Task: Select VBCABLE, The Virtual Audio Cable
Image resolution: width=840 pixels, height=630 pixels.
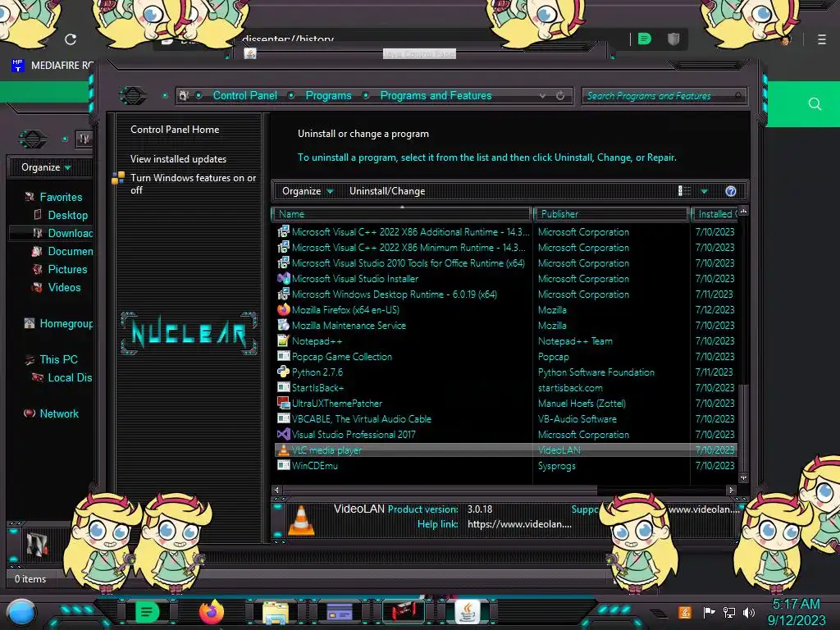Action: coord(361,419)
